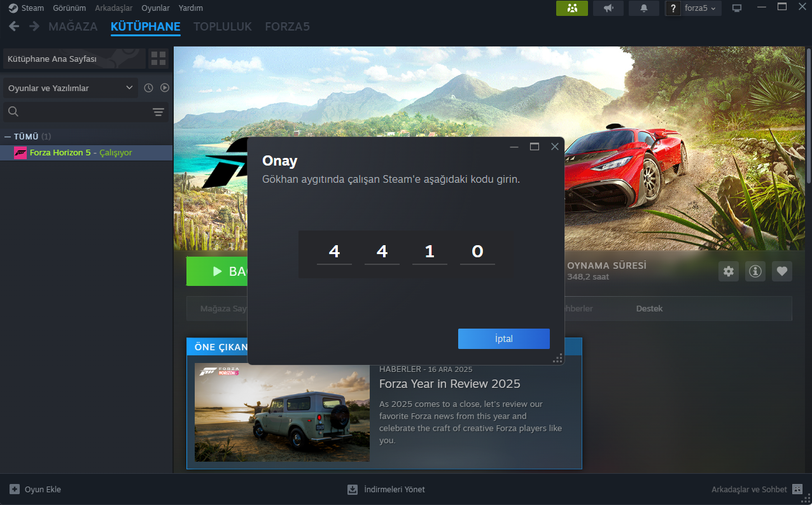Image resolution: width=812 pixels, height=505 pixels.
Task: Close the Onay dialog
Action: pyautogui.click(x=554, y=146)
